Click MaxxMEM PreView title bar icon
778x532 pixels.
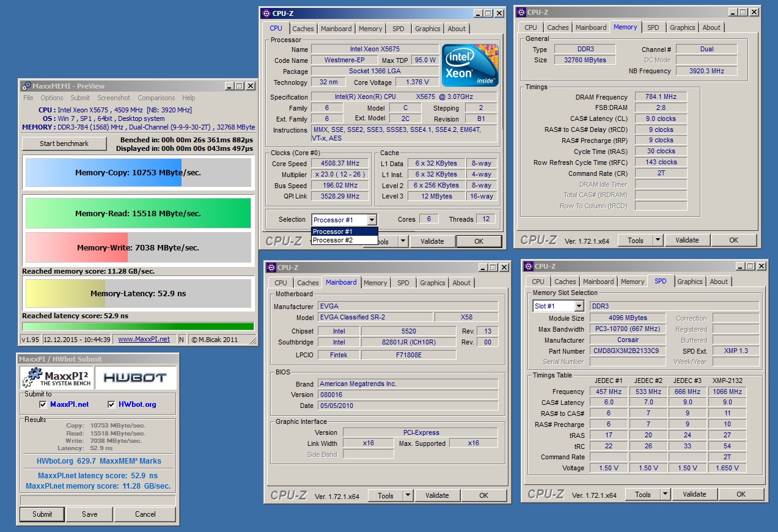(x=26, y=86)
